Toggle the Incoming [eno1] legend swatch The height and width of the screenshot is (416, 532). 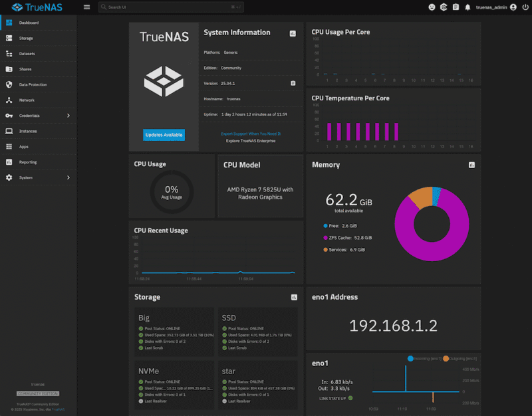tap(410, 358)
